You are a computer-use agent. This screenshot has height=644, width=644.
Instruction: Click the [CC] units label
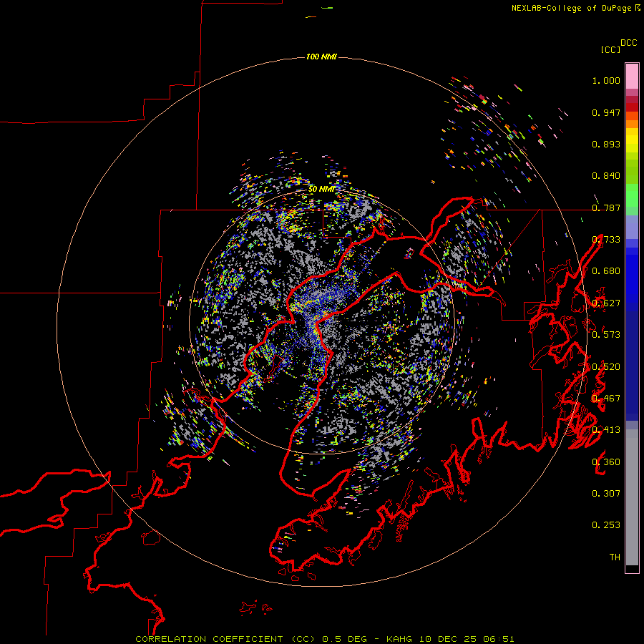(610, 49)
